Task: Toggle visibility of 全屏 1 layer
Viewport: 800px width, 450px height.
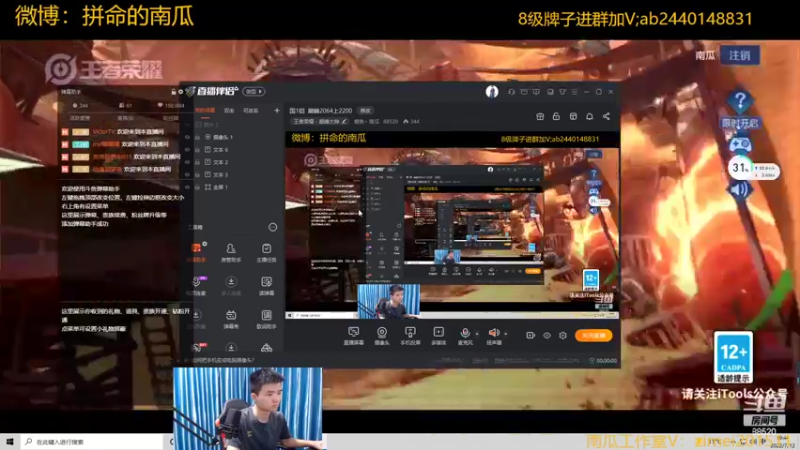Action: 187,187
